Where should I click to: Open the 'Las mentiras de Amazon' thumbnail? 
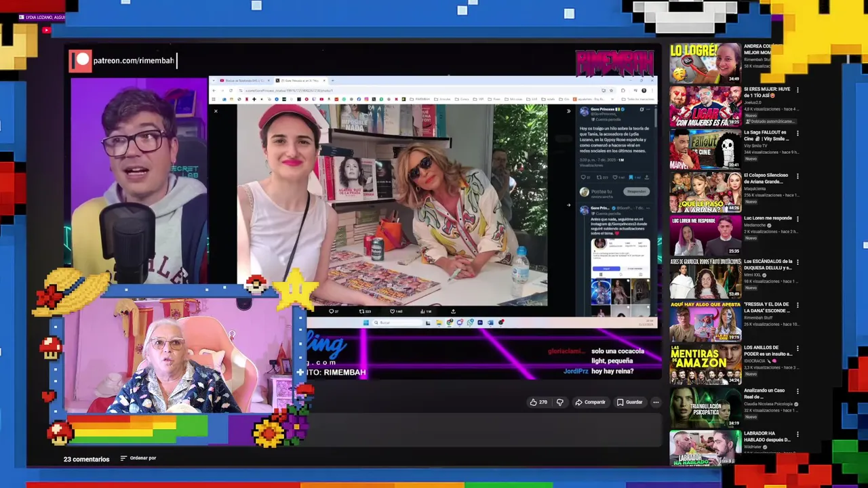pyautogui.click(x=705, y=365)
